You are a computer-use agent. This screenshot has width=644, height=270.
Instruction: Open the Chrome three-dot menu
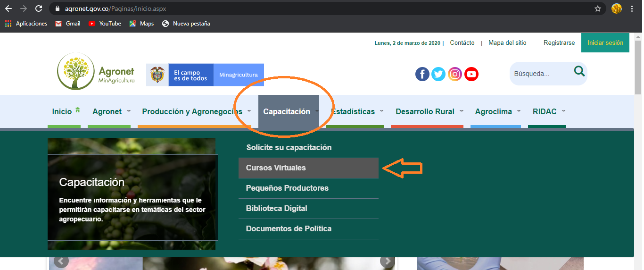pos(632,8)
